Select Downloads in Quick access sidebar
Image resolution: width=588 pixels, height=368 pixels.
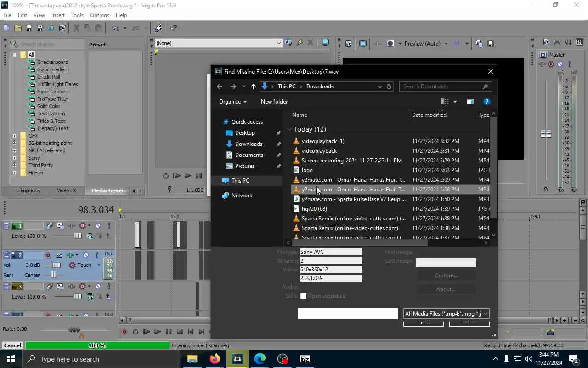click(249, 144)
